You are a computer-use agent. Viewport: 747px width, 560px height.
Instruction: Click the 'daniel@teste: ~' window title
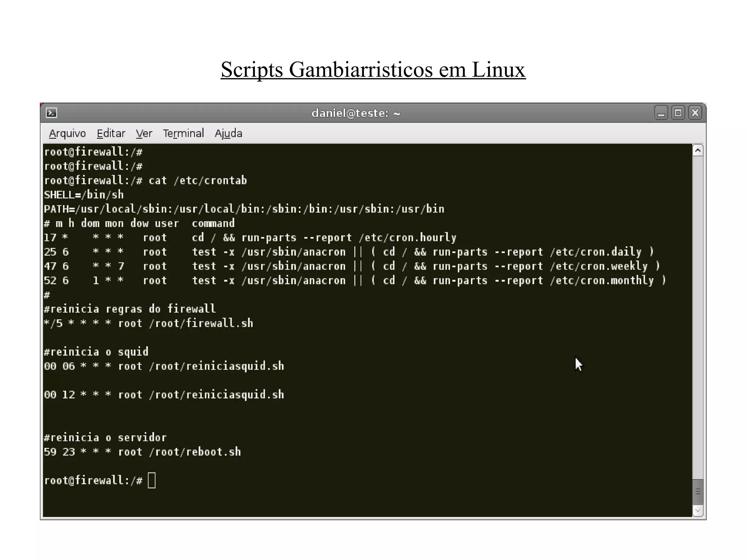click(x=356, y=113)
